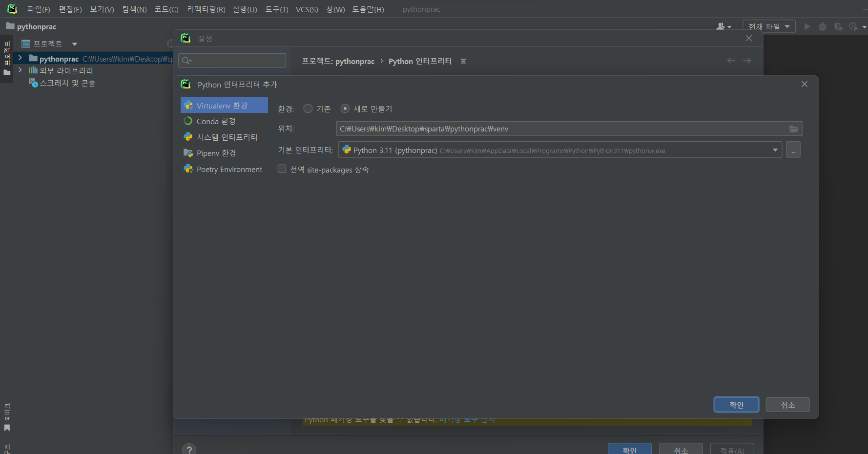This screenshot has width=868, height=454.
Task: Click small icon beside Python 인터프리터 breadcrumb
Action: [463, 61]
